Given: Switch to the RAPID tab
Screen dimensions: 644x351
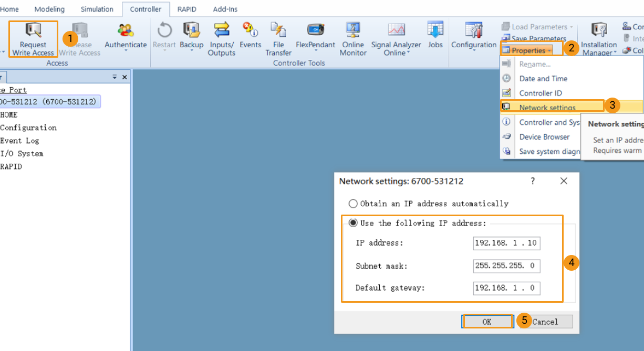Looking at the screenshot, I should coord(186,9).
